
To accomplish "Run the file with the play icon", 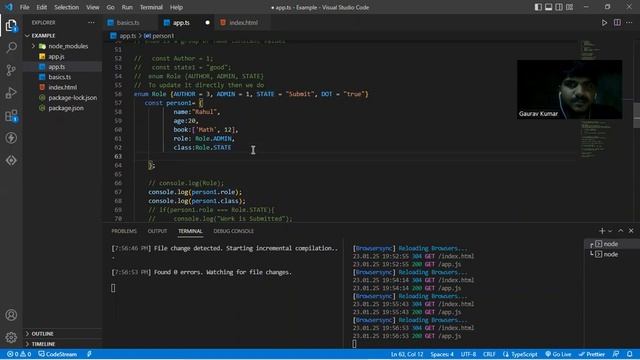I will pos(604,23).
